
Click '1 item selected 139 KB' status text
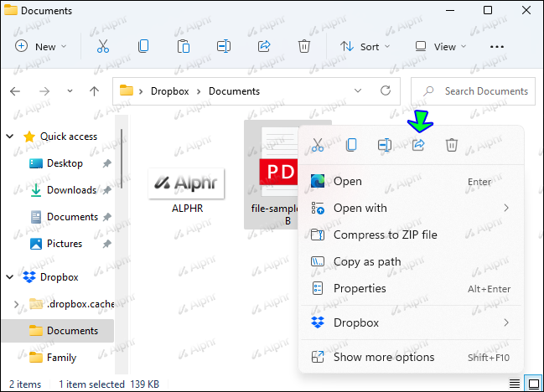click(109, 384)
